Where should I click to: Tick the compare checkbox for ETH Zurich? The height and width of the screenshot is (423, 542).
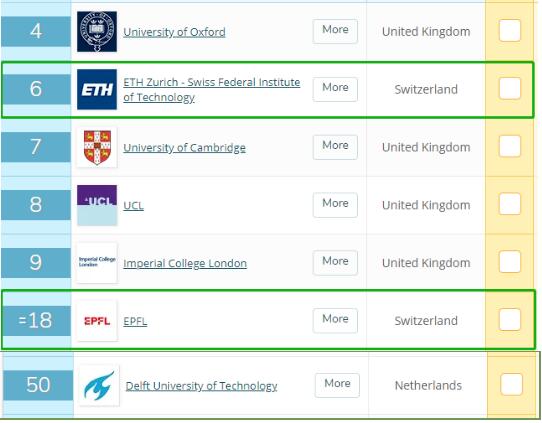510,88
